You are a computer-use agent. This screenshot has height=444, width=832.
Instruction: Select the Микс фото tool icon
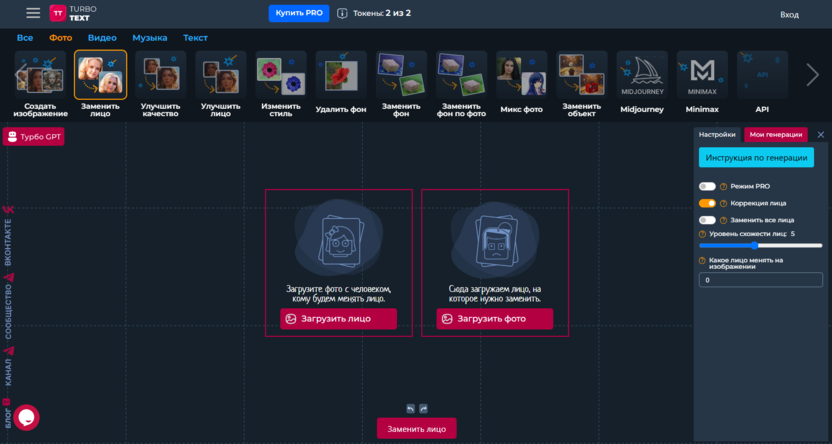pos(521,76)
